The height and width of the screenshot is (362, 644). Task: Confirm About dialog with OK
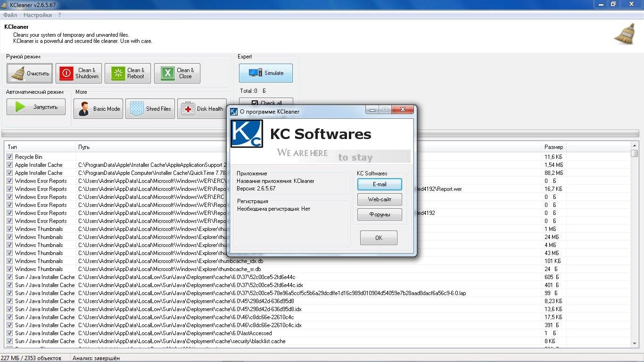click(379, 238)
